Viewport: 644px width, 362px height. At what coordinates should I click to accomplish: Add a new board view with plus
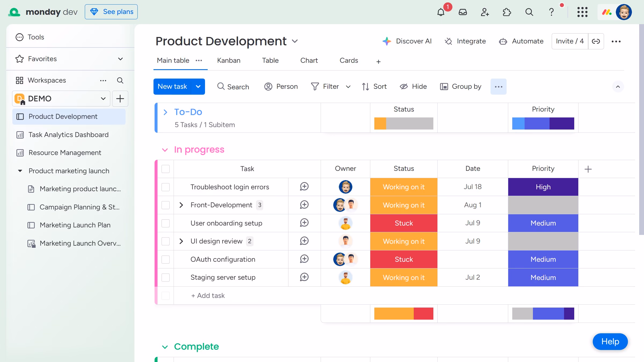378,62
